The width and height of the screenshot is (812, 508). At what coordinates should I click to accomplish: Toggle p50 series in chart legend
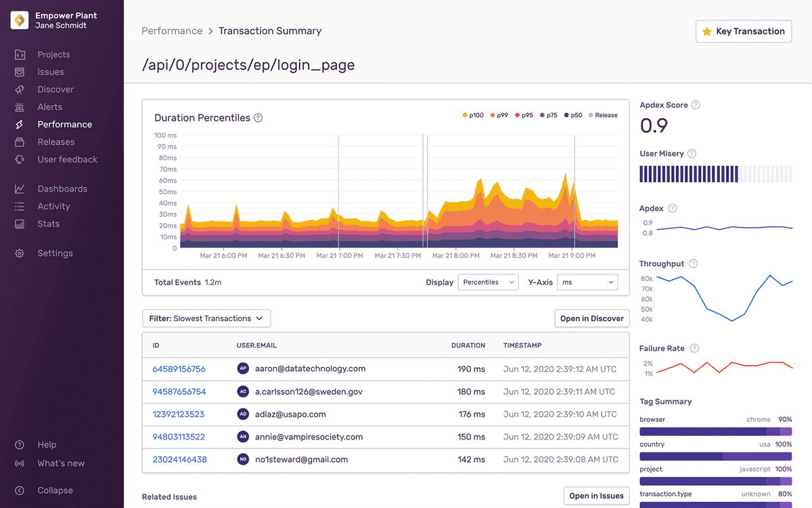[x=574, y=115]
